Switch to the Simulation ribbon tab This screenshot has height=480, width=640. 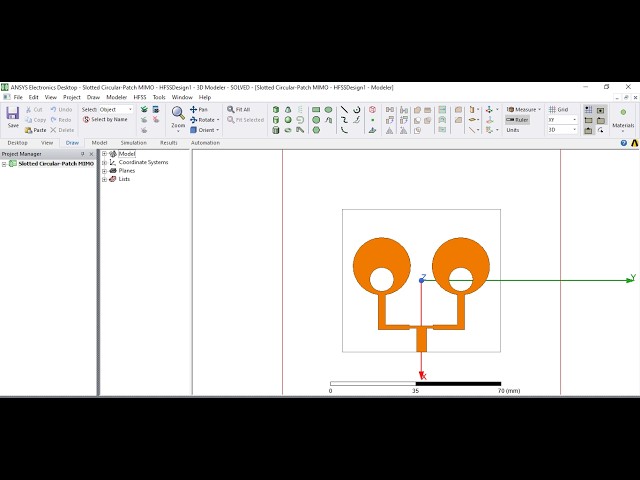pos(133,143)
